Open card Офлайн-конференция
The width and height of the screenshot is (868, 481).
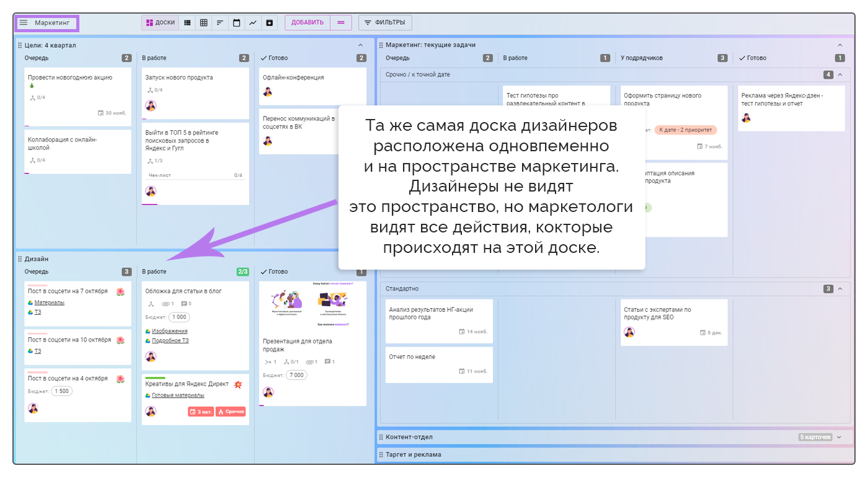pos(312,86)
